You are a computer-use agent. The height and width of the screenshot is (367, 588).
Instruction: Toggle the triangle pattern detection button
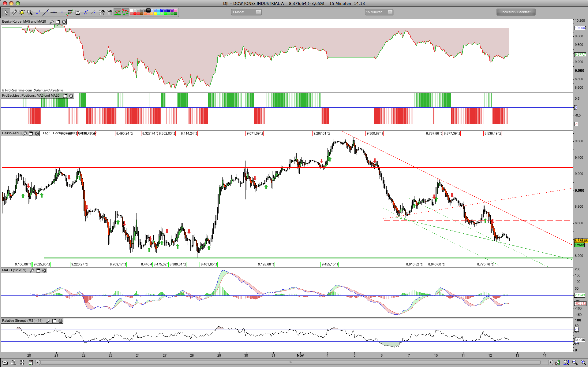tap(125, 12)
